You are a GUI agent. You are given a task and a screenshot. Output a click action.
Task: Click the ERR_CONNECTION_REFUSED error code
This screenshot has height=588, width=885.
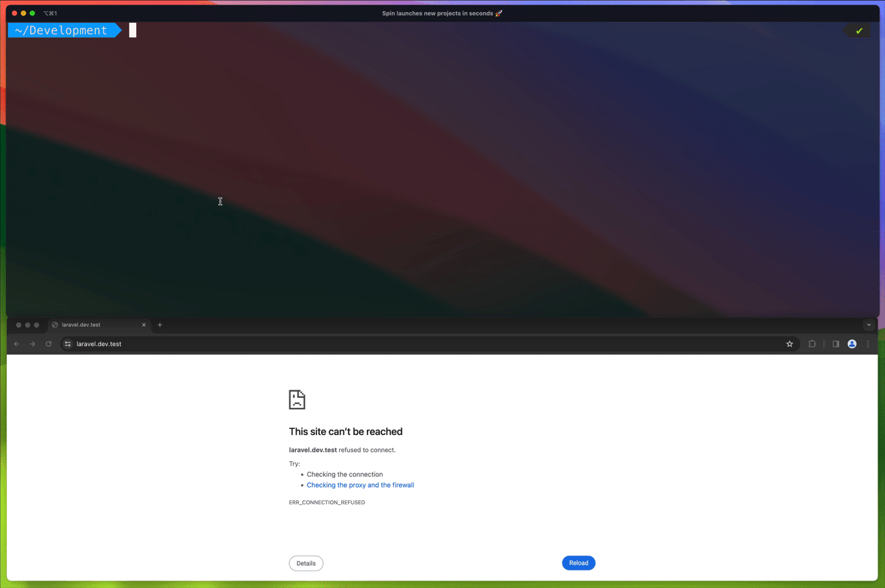(327, 502)
